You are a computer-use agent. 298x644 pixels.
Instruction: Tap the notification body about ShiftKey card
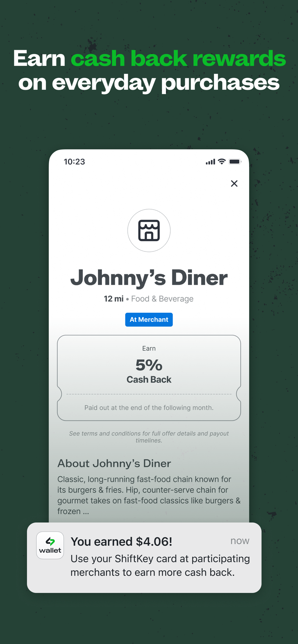160,565
